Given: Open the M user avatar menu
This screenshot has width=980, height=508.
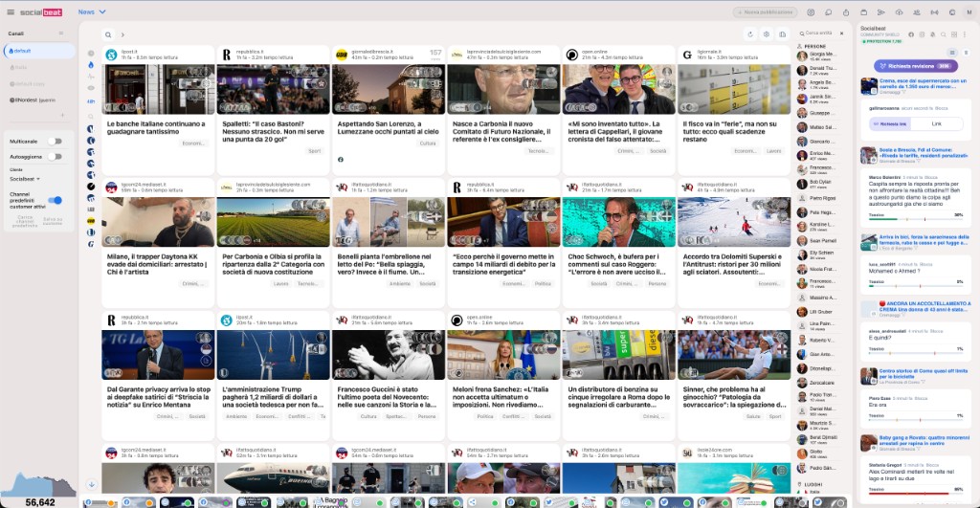Looking at the screenshot, I should coord(969,11).
